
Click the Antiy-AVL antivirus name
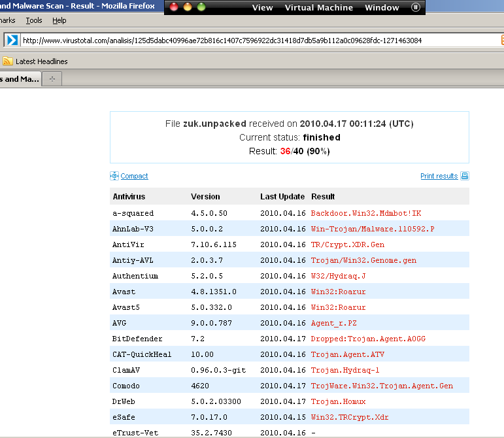pyautogui.click(x=133, y=260)
